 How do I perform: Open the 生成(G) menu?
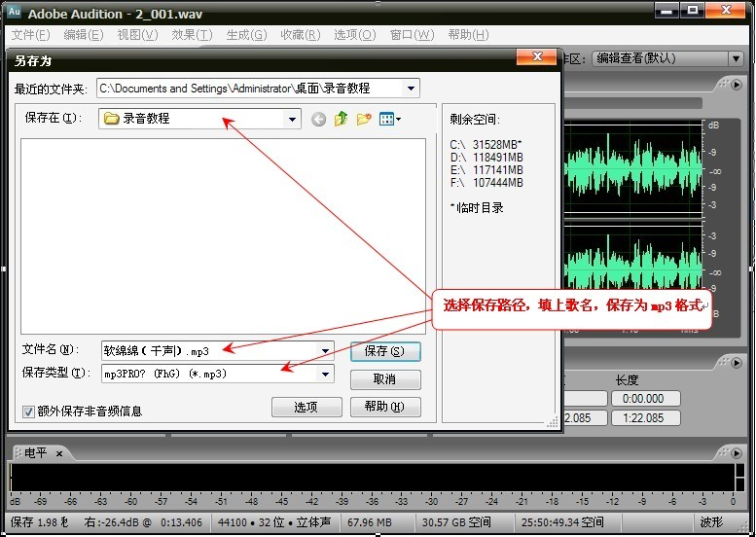coord(246,35)
